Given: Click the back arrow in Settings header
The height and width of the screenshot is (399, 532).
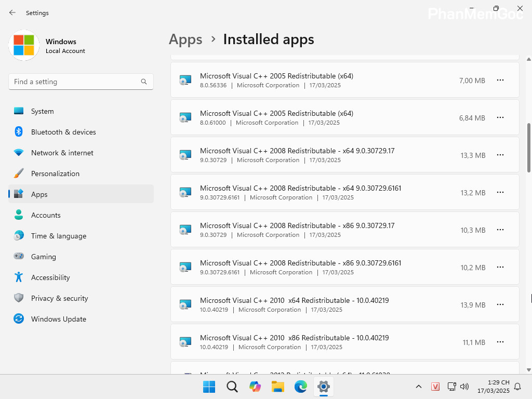Looking at the screenshot, I should point(12,12).
